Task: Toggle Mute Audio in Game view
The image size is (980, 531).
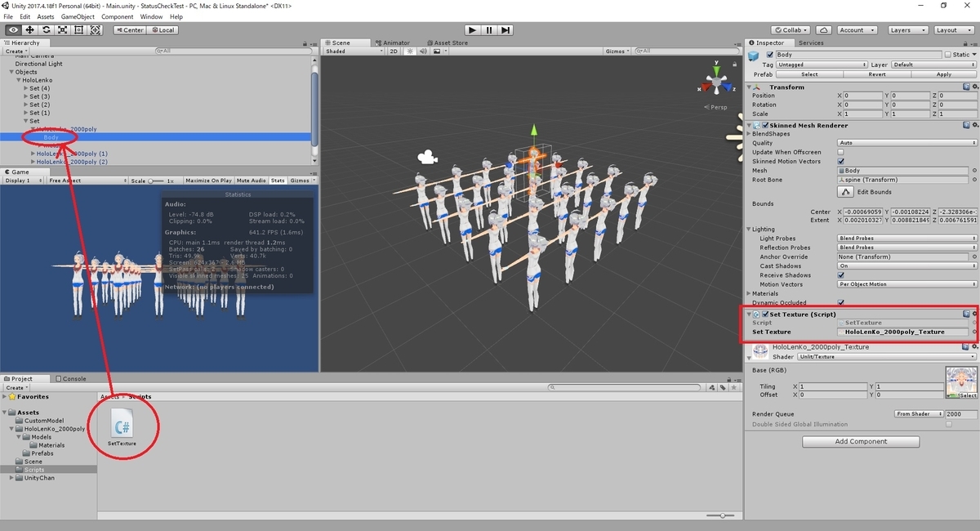Action: point(251,181)
